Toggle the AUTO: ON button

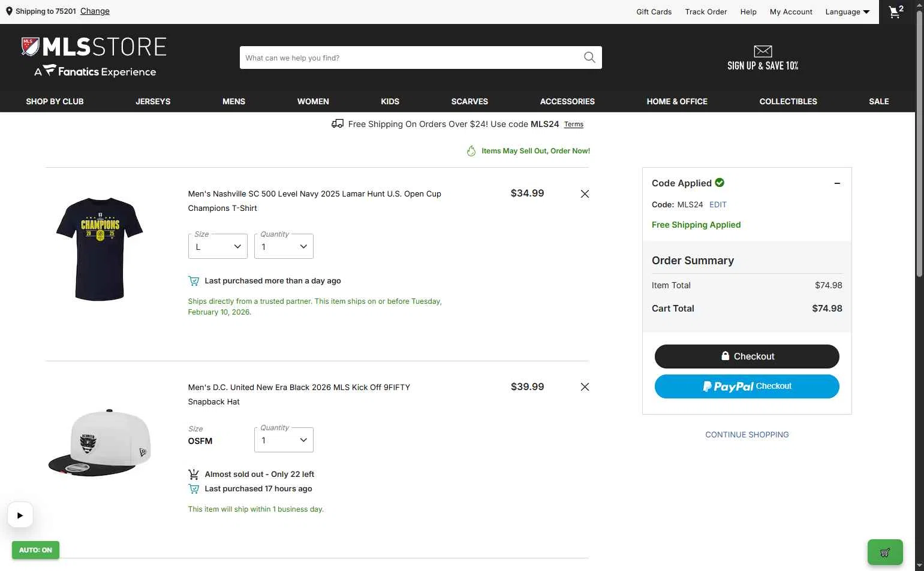point(35,550)
